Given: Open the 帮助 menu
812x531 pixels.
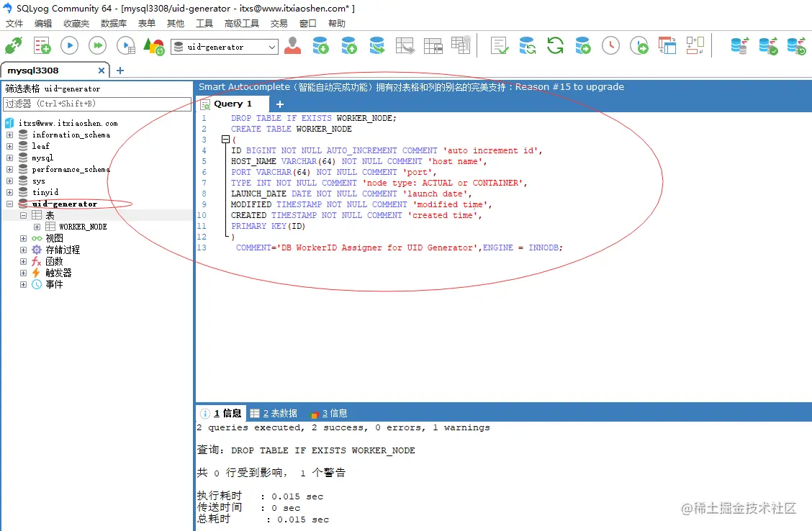Looking at the screenshot, I should [x=337, y=23].
